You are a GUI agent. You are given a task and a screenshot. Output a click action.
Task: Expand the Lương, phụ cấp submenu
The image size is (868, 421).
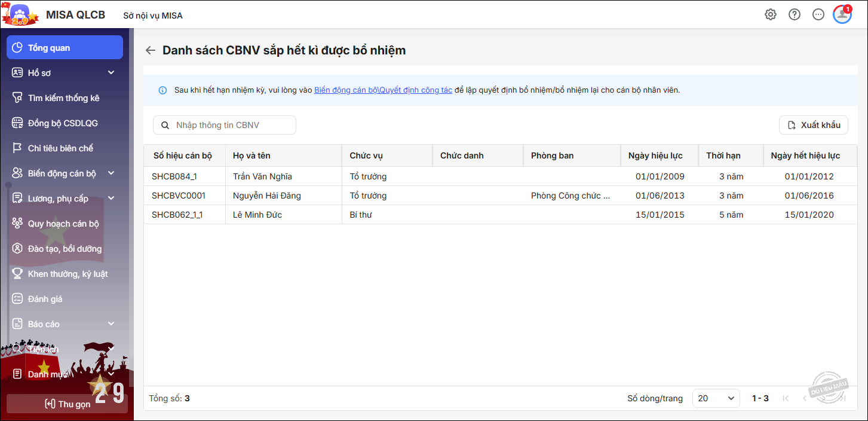point(111,199)
